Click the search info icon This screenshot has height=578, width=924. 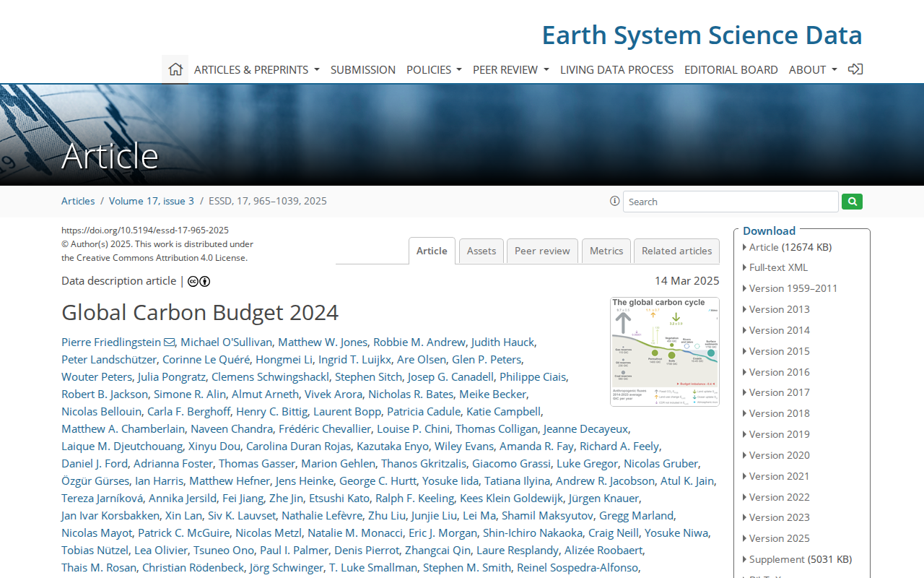pos(614,201)
